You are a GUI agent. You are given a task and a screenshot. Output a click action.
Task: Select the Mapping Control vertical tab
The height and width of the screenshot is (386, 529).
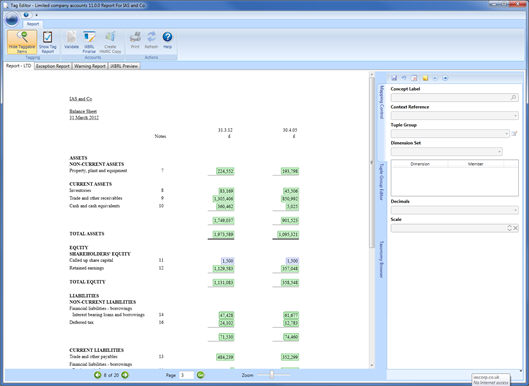[x=382, y=102]
